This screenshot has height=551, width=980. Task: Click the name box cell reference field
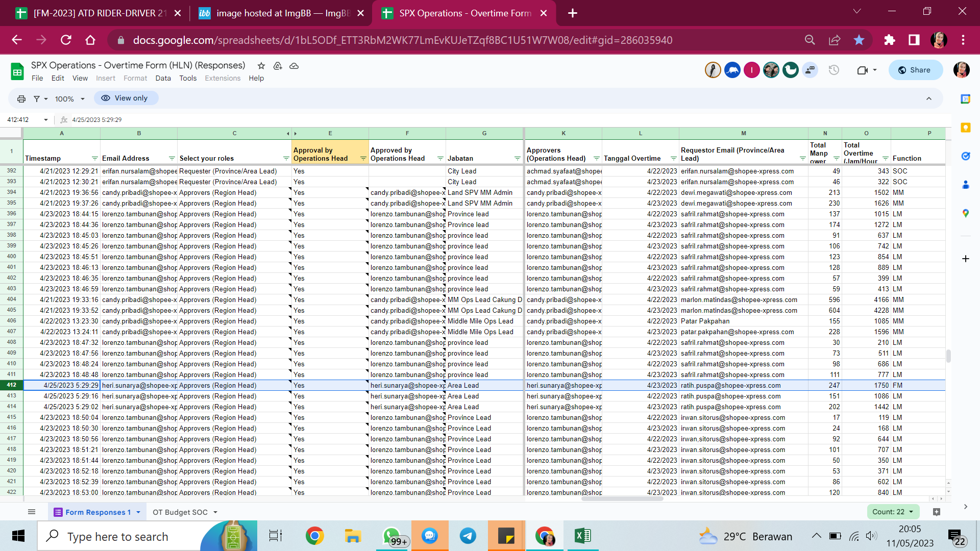pos(23,119)
